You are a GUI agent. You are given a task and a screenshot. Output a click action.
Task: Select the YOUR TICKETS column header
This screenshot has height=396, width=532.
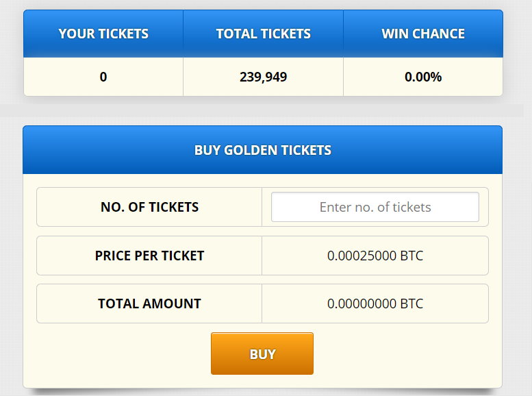point(103,34)
